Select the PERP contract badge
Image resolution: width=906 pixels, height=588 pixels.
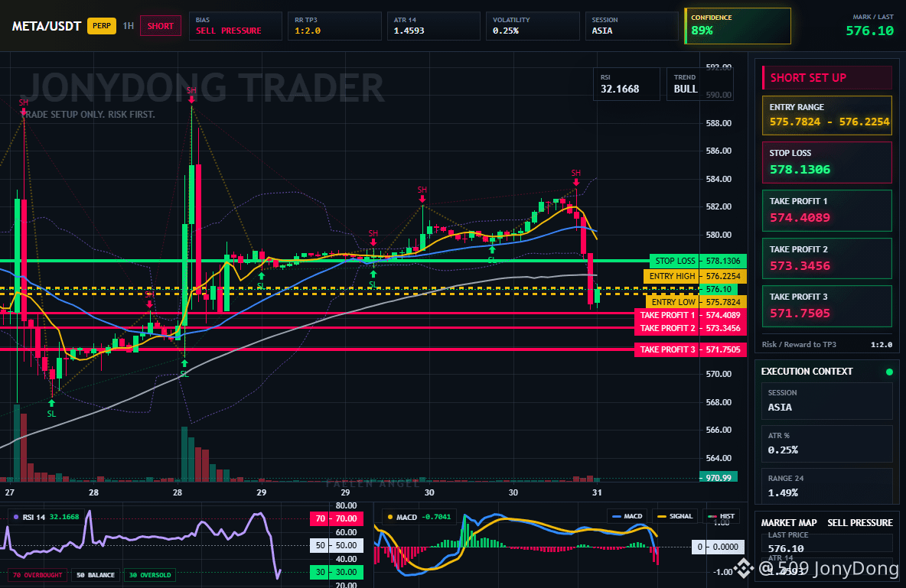point(102,26)
